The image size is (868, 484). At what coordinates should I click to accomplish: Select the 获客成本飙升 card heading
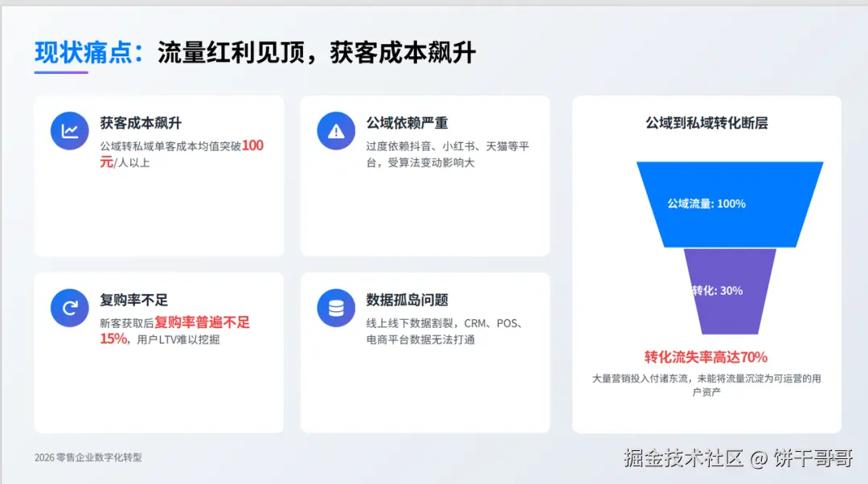point(141,123)
